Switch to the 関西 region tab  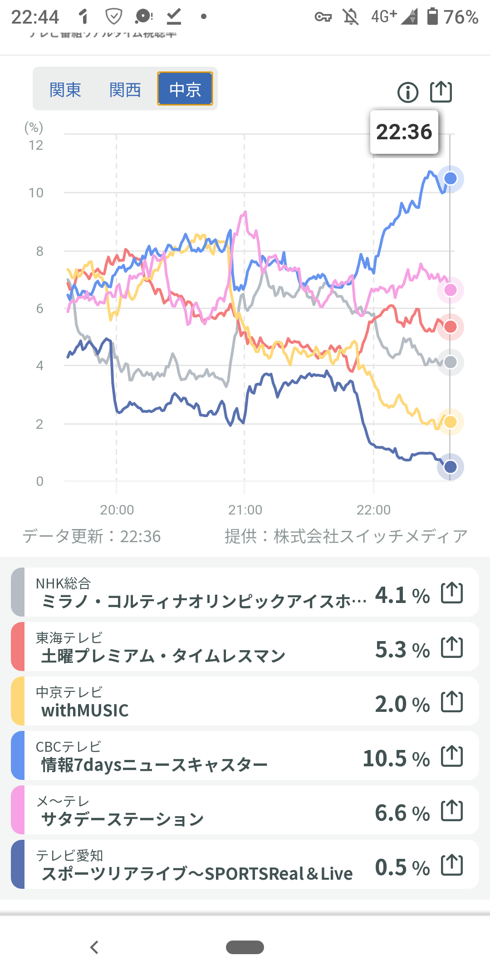pos(125,89)
